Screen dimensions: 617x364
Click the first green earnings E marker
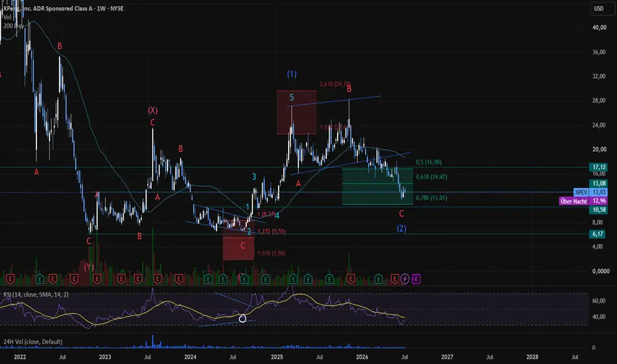click(40, 279)
